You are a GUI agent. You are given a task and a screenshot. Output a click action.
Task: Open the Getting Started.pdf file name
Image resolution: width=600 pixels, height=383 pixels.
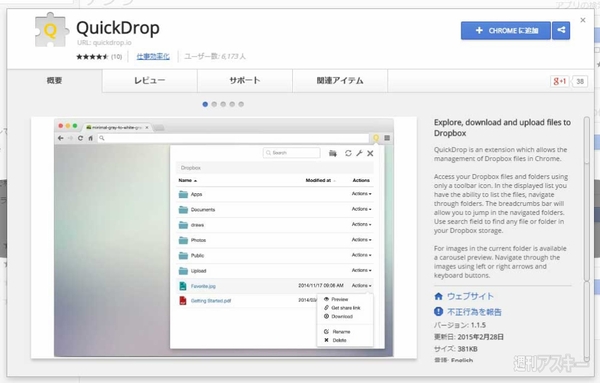tap(211, 301)
